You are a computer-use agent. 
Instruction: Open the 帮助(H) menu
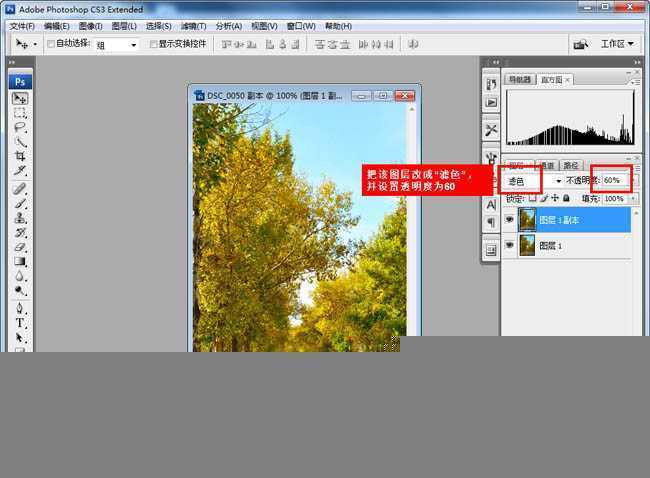click(338, 26)
